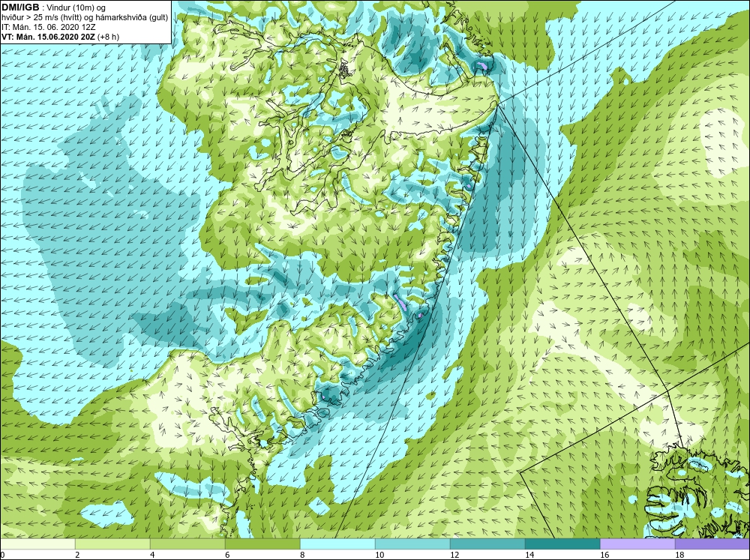Screen dimensions: 750x560
Task: Click the 12–14 m/s medium teal legend swatch
Action: (x=487, y=544)
